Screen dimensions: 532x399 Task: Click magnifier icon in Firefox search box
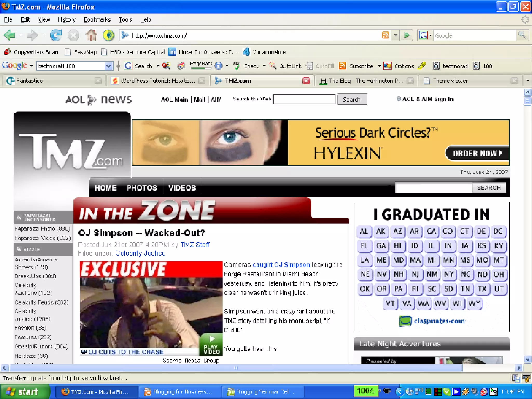(522, 35)
